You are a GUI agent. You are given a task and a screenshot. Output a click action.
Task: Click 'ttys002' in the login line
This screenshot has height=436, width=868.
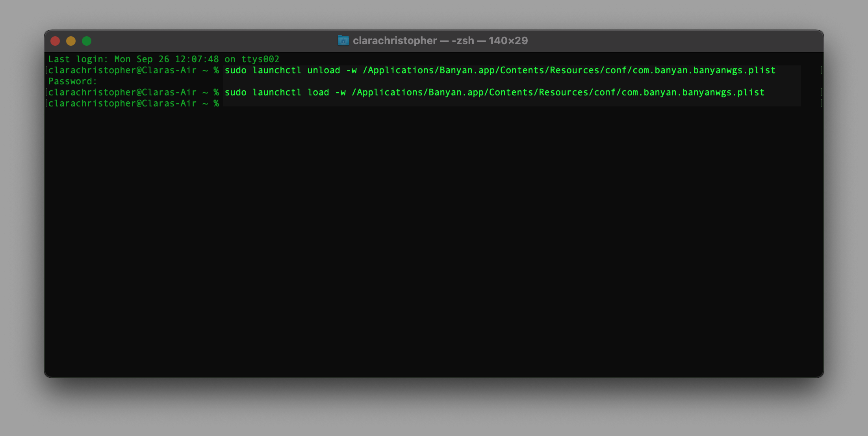coord(260,59)
